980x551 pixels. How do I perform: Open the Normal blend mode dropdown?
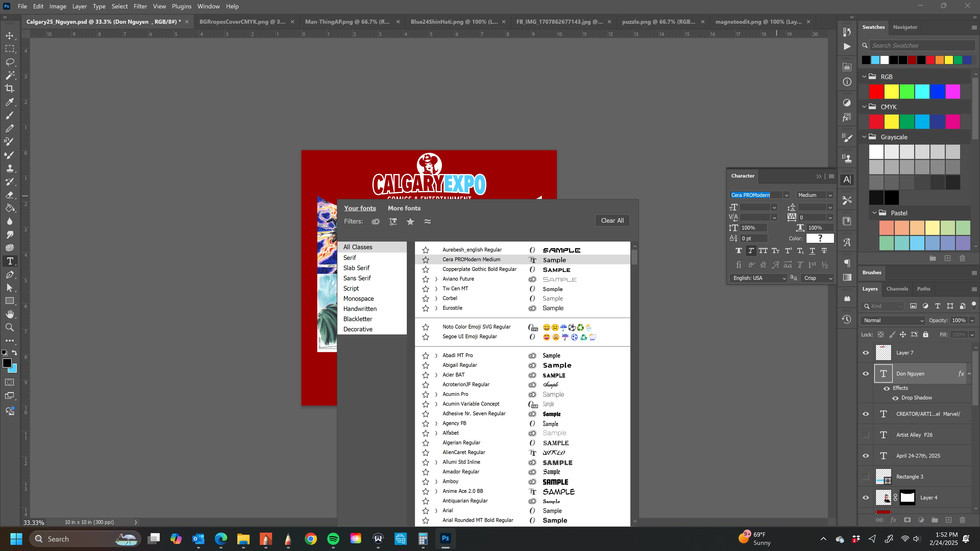892,321
